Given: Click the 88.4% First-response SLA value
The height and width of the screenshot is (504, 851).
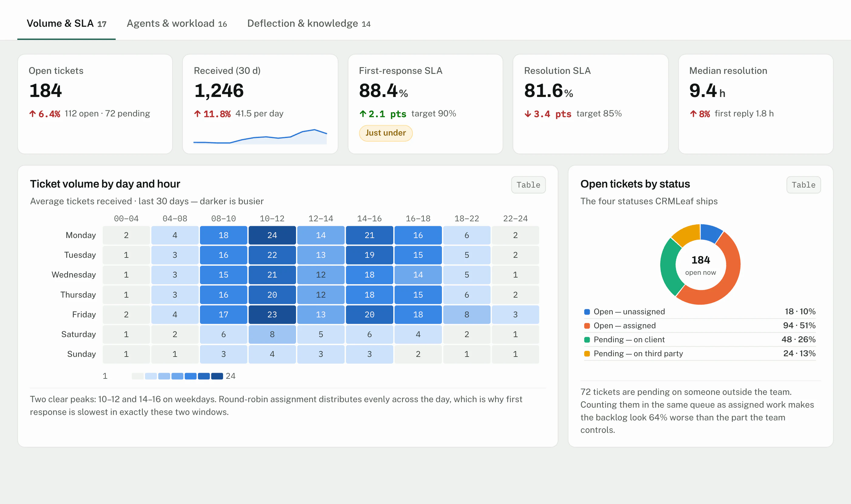Looking at the screenshot, I should point(383,91).
